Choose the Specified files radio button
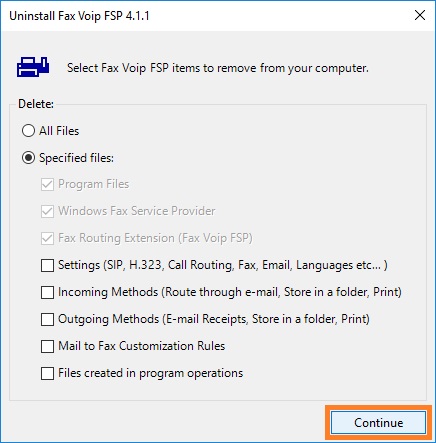This screenshot has width=436, height=443. tap(28, 158)
